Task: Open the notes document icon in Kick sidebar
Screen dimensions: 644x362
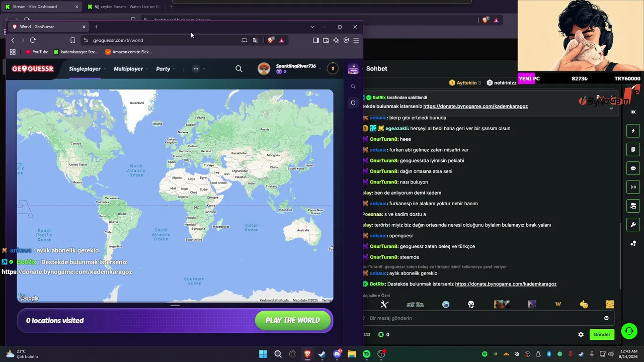Action: click(x=633, y=149)
